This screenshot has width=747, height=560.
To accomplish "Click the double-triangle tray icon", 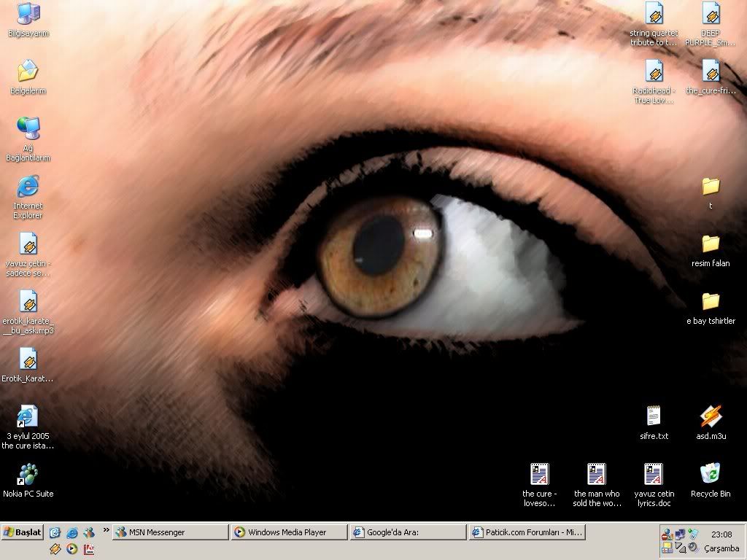I will [x=681, y=548].
